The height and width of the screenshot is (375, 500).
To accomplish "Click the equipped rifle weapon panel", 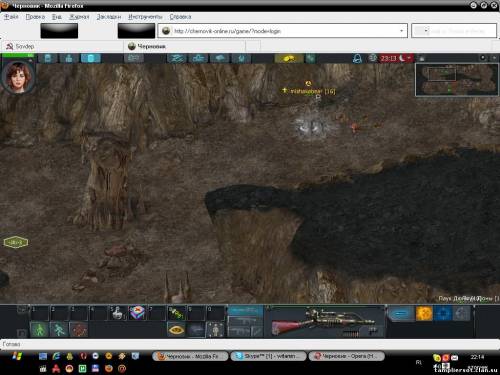I will pyautogui.click(x=326, y=322).
